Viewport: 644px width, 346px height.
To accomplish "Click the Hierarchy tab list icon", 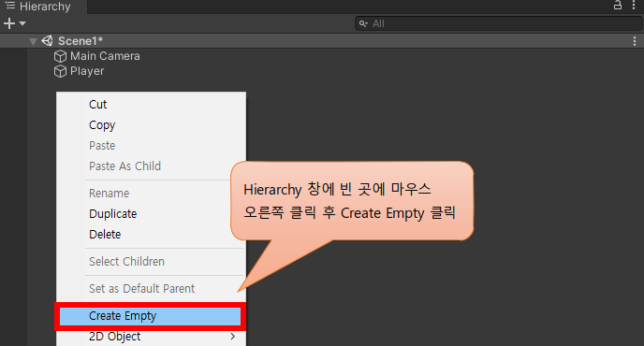I will pos(10,6).
